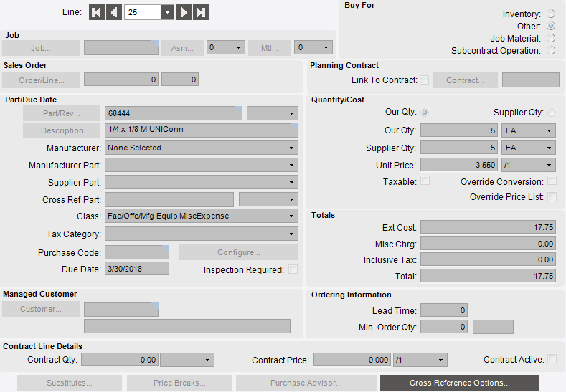Click the Description button
The image size is (566, 392).
click(x=62, y=130)
